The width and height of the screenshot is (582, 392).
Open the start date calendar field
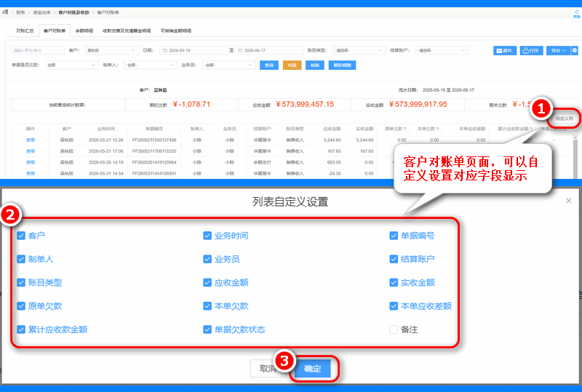point(194,50)
